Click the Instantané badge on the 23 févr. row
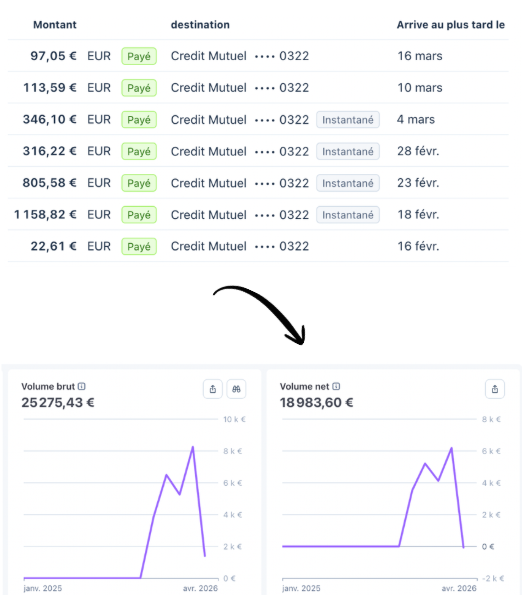Image resolution: width=522 pixels, height=595 pixels. coord(348,183)
